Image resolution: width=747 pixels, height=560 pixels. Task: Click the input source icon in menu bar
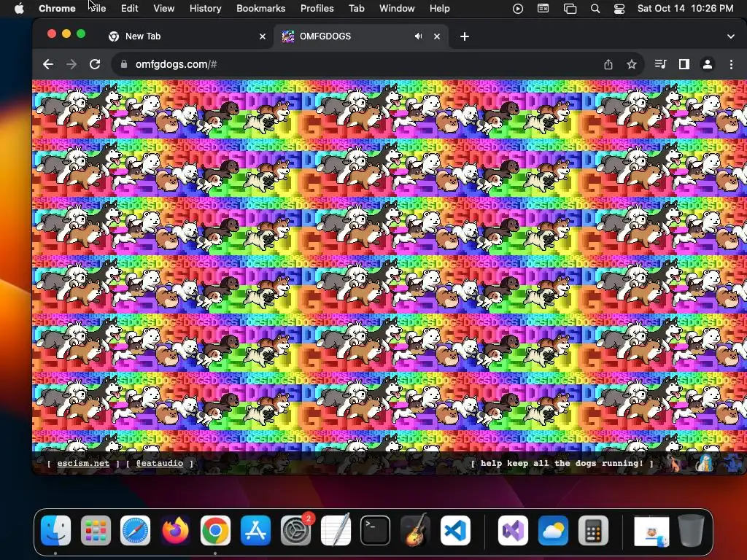point(543,8)
